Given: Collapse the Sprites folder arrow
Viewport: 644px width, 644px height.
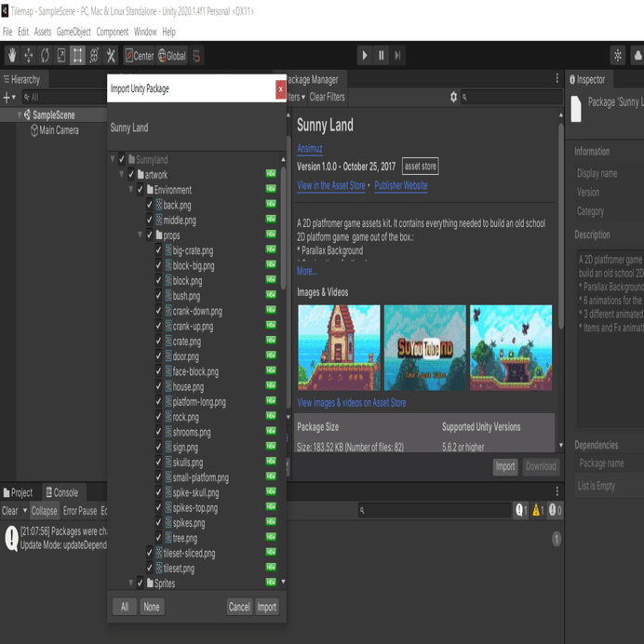Looking at the screenshot, I should [131, 583].
